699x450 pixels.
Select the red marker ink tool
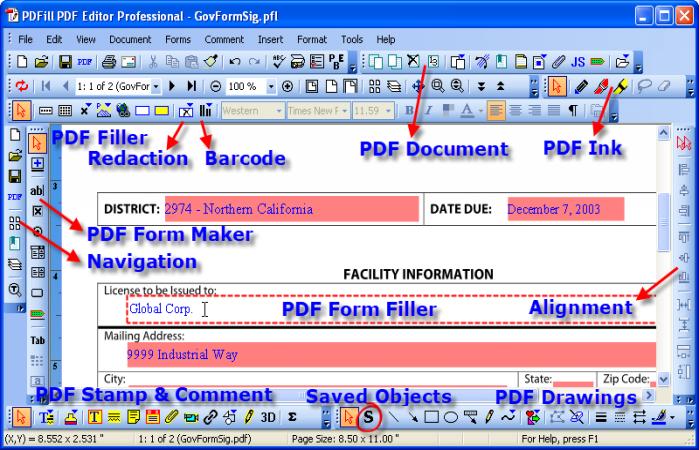[x=601, y=86]
